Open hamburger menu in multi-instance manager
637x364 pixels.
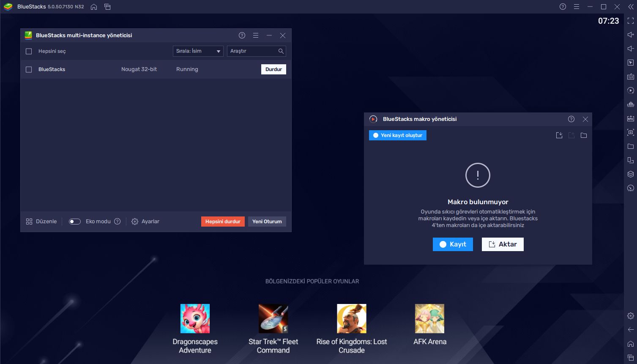[256, 36]
